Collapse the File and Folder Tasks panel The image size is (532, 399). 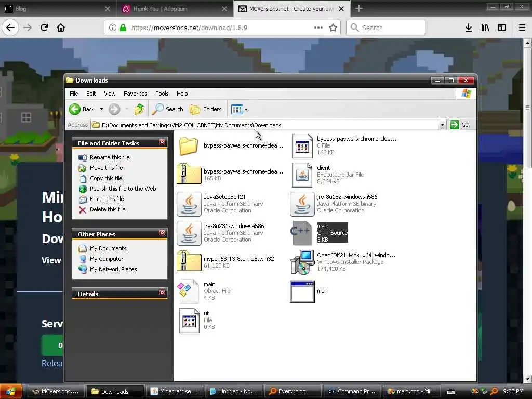[x=162, y=142]
